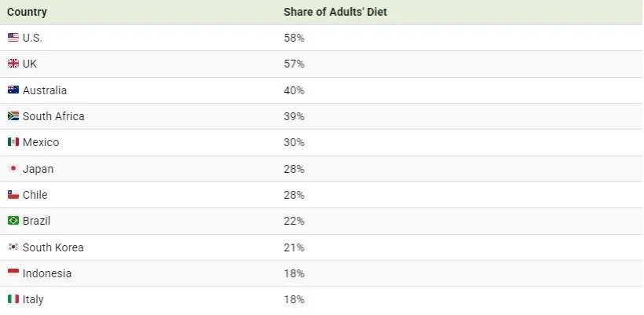Click the 57% value in UK row
Screen dimensions: 644x315
coord(295,64)
